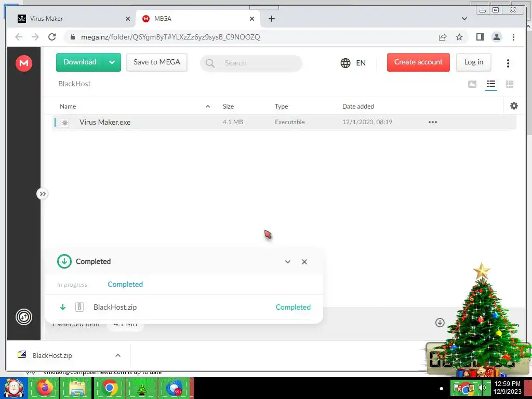Screen dimensions: 532x399
Task: Switch to media gallery view icon
Action: pyautogui.click(x=472, y=84)
